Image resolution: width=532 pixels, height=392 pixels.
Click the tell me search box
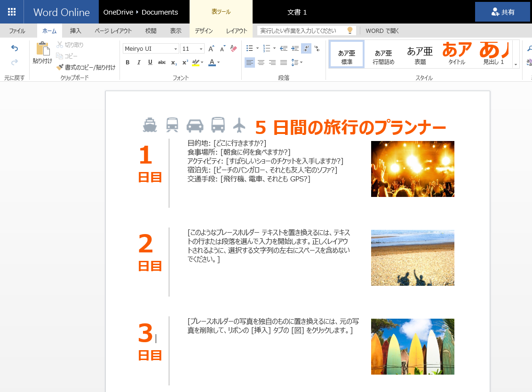[306, 31]
